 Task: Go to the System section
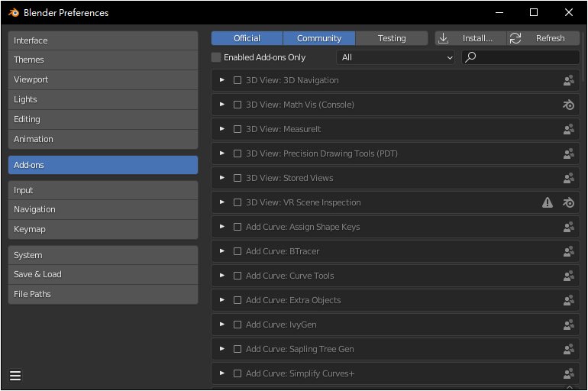point(103,255)
